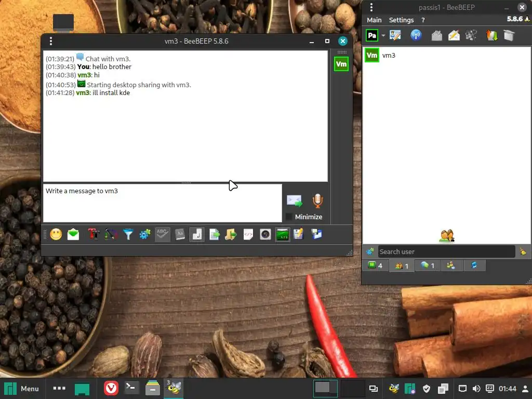Click the gray open envelope icon
This screenshot has height=399, width=532.
[x=436, y=35]
